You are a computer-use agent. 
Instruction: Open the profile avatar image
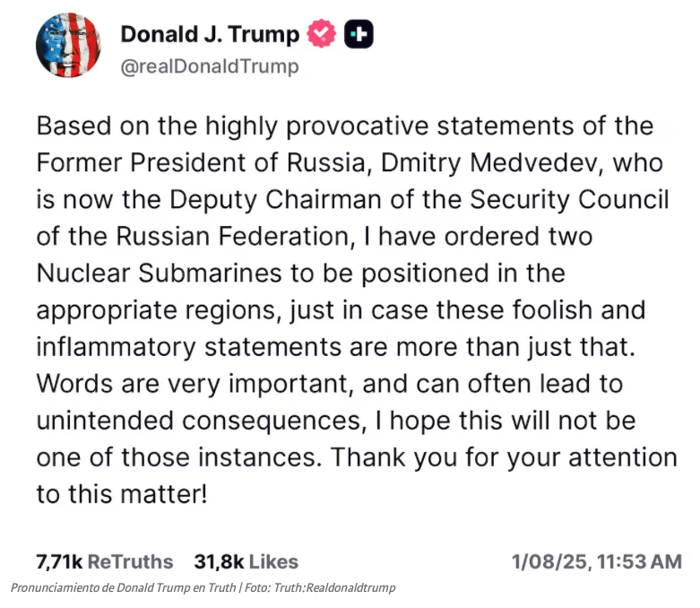pyautogui.click(x=68, y=46)
